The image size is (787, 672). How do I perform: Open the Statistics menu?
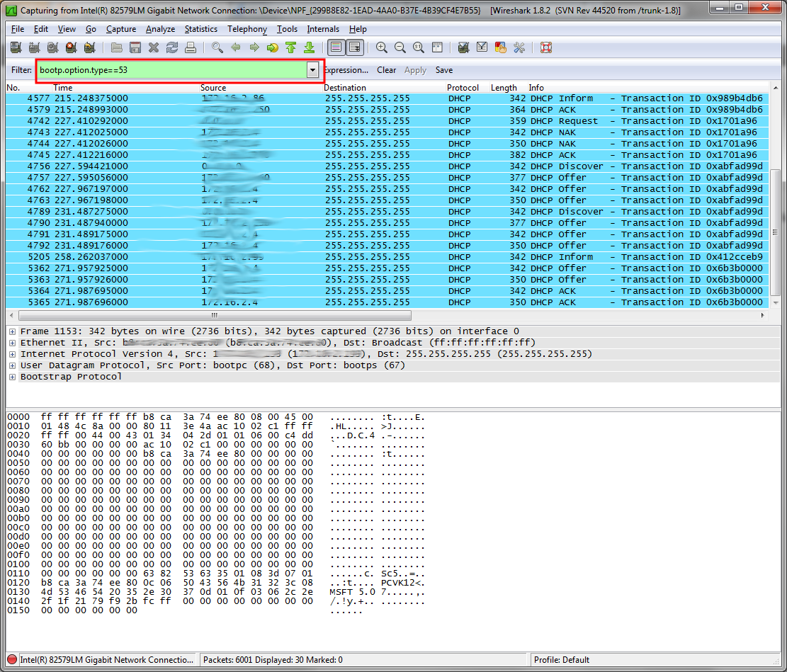(201, 29)
